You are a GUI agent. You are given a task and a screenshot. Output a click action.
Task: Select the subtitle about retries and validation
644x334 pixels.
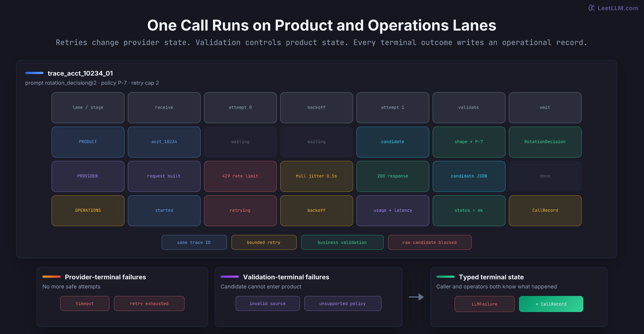click(x=322, y=43)
